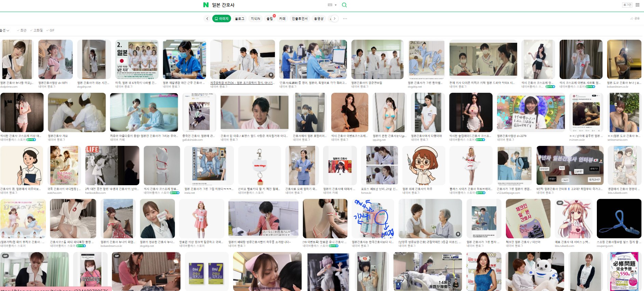This screenshot has width=644, height=291.
Task: Switch to the 지식iN tab
Action: click(255, 18)
